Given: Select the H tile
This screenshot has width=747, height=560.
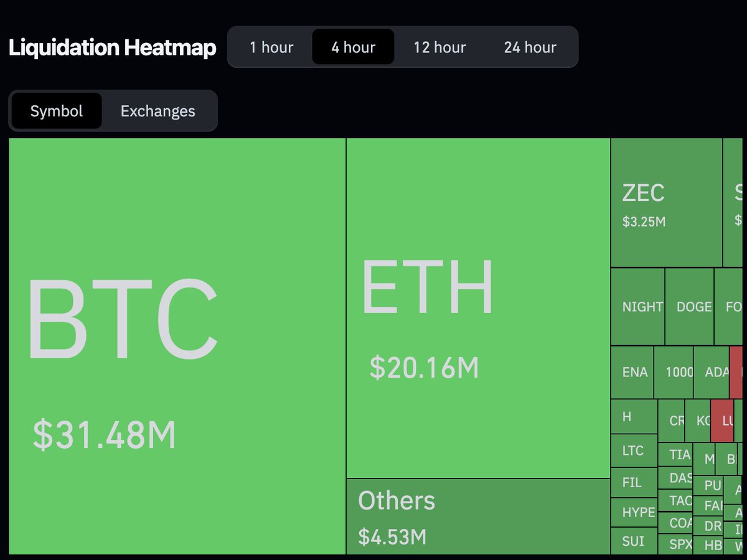Looking at the screenshot, I should [634, 416].
